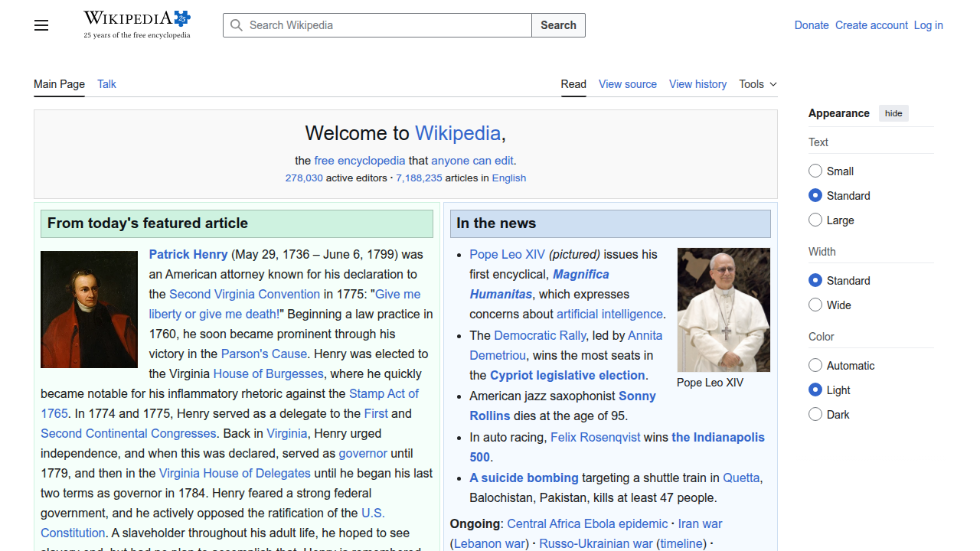Select Automatic color mode

(815, 365)
